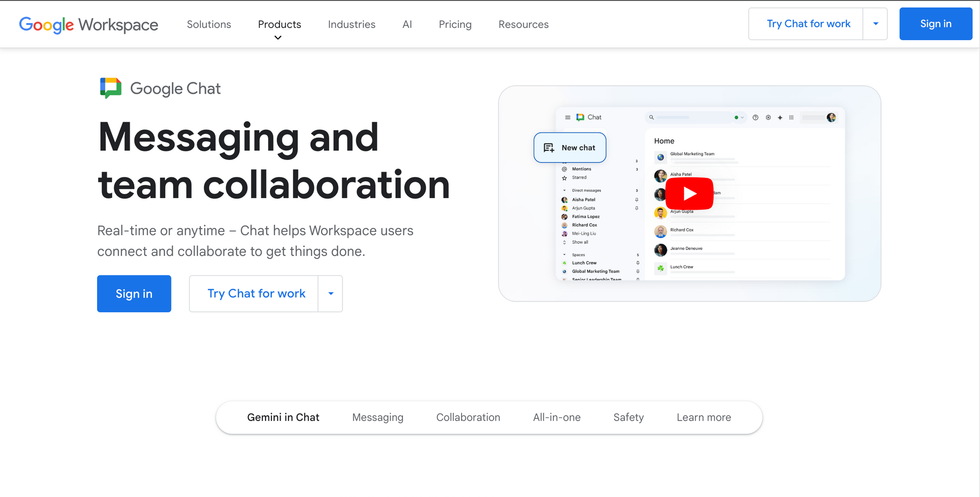Image resolution: width=980 pixels, height=497 pixels.
Task: Click Show all in the preview's direct messages
Action: 580,242
